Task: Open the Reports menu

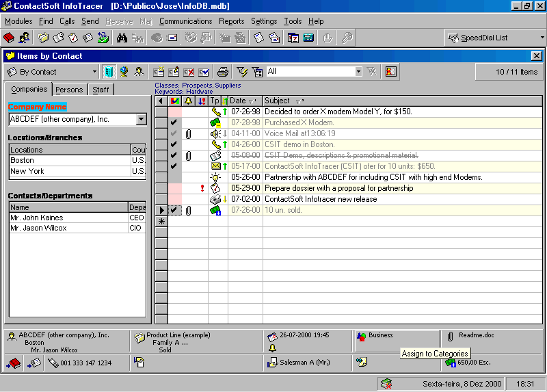Action: tap(232, 21)
